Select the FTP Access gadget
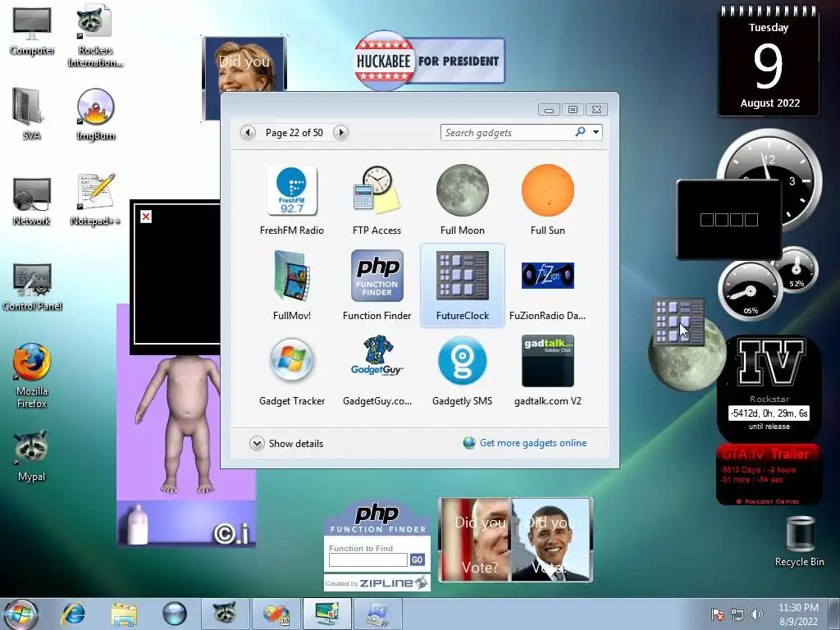Image resolution: width=840 pixels, height=630 pixels. (x=377, y=200)
